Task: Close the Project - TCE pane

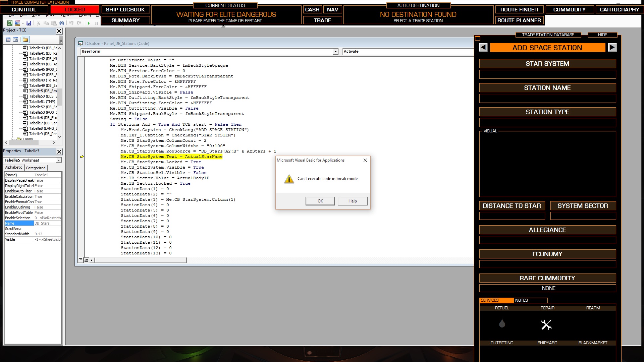Action: 59,31
